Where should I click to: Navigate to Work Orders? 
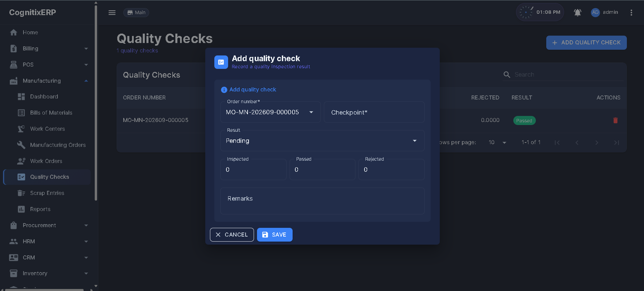click(47, 161)
